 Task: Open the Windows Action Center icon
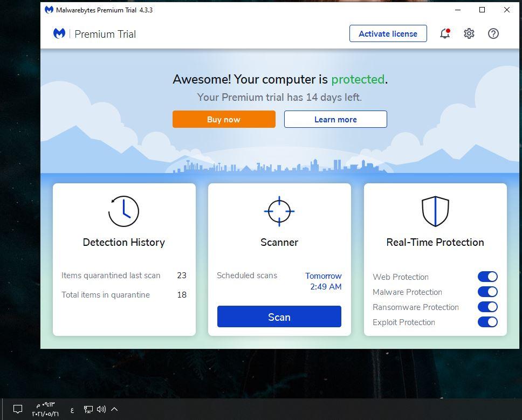pos(18,409)
